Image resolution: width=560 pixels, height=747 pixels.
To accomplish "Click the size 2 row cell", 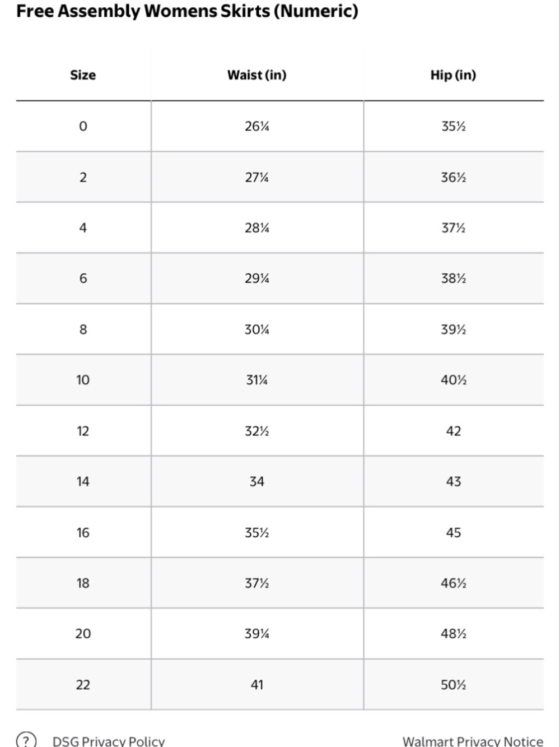I will [x=83, y=177].
